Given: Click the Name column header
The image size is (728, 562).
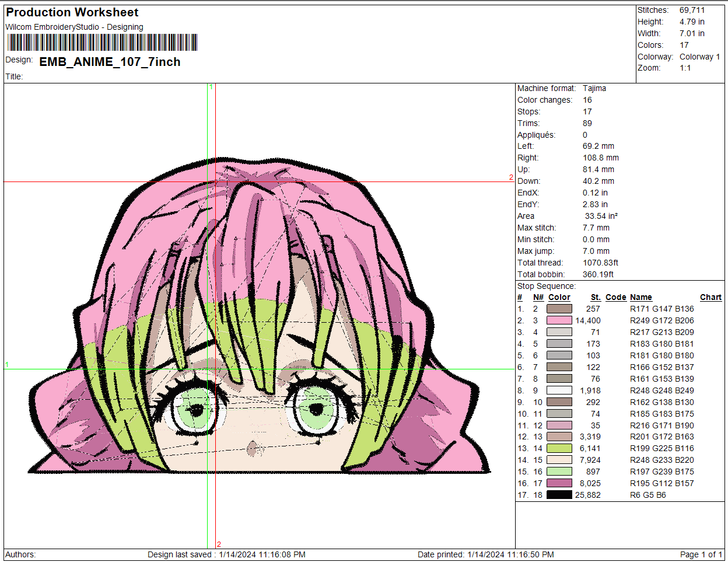Looking at the screenshot, I should [x=640, y=297].
